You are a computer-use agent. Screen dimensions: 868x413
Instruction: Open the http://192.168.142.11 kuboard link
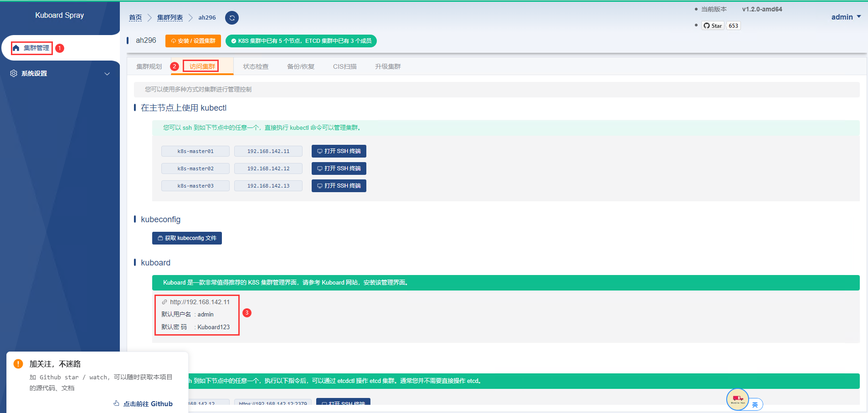click(200, 302)
